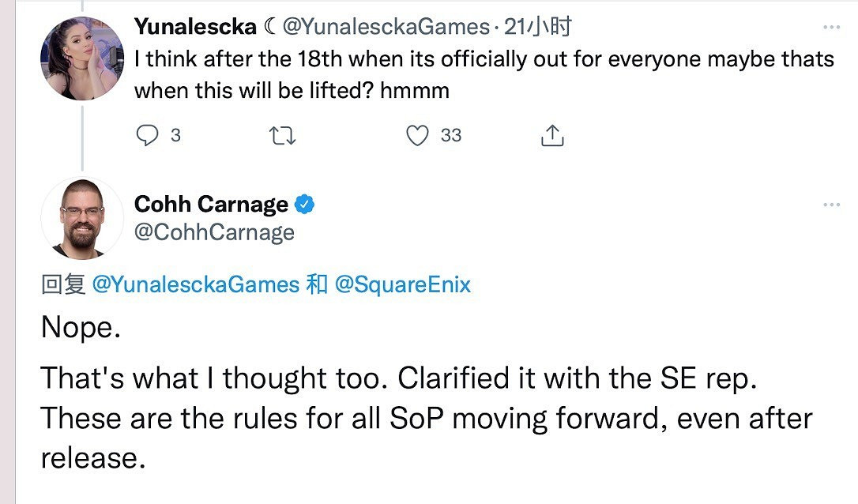
Task: Open more options on Cohh Carnage's tweet
Action: (831, 205)
